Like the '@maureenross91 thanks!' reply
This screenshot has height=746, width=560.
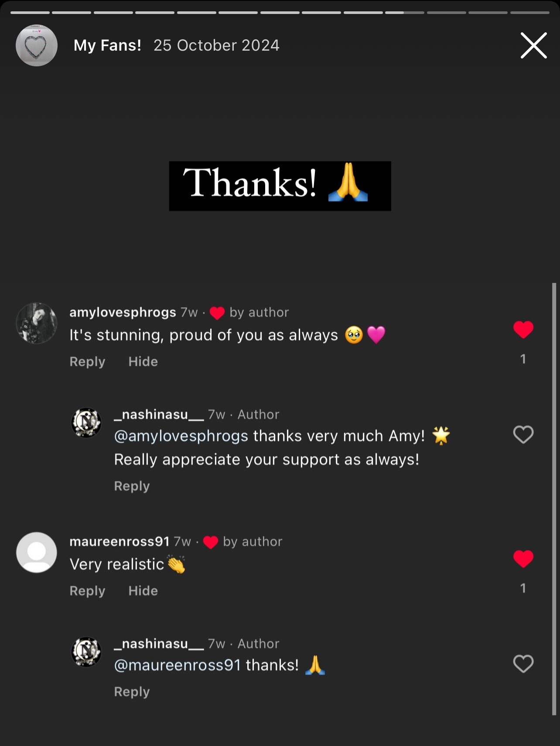523,664
